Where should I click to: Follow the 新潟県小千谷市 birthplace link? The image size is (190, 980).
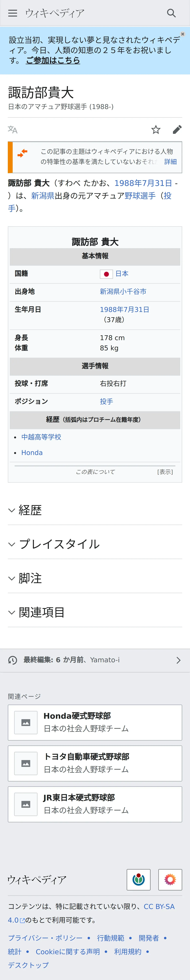pyautogui.click(x=123, y=291)
